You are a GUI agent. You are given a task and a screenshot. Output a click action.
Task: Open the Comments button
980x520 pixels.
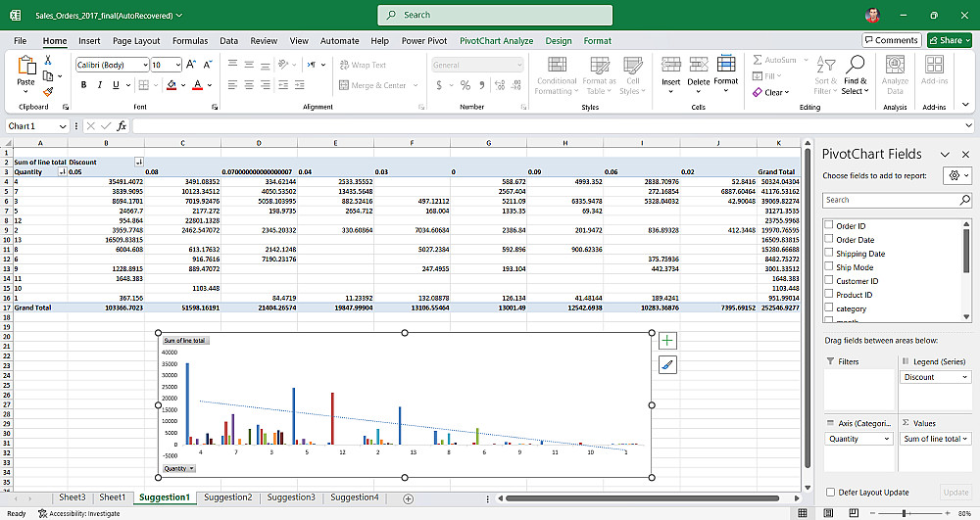(892, 40)
